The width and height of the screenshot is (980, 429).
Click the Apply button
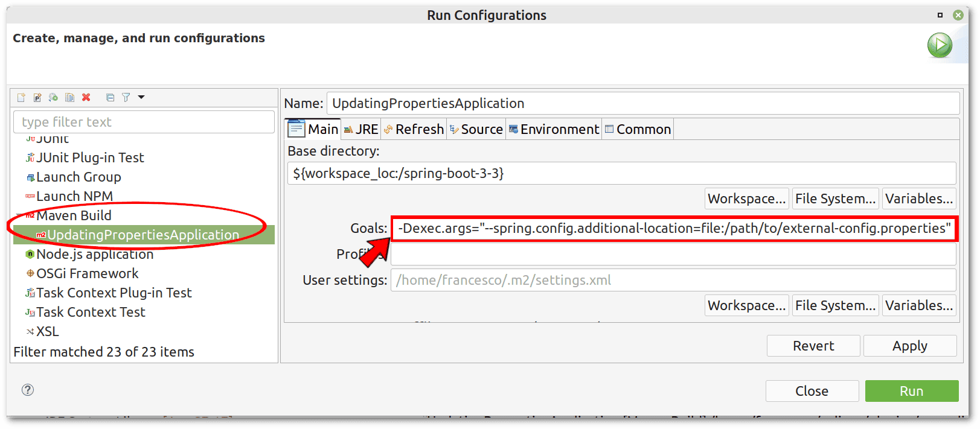pos(909,346)
